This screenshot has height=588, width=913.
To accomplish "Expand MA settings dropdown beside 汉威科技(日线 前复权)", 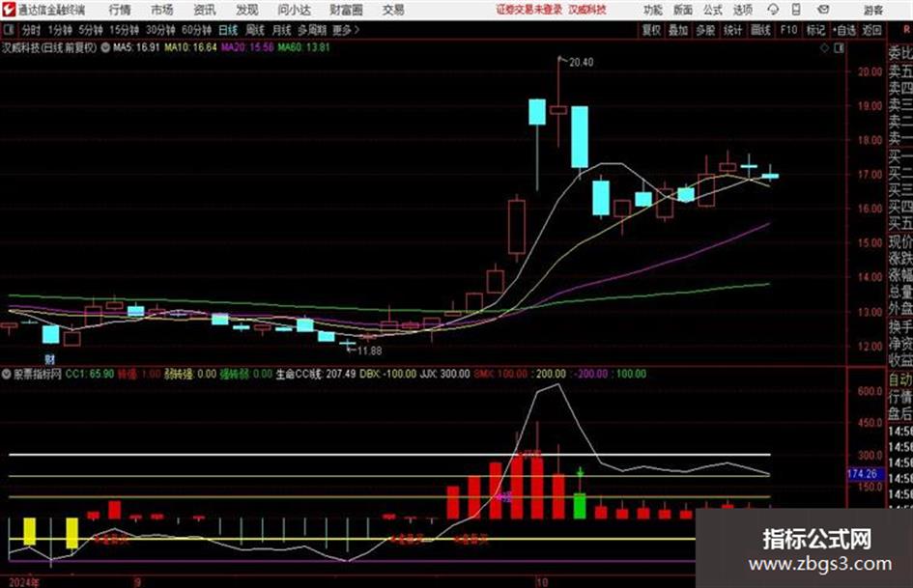I will (105, 47).
